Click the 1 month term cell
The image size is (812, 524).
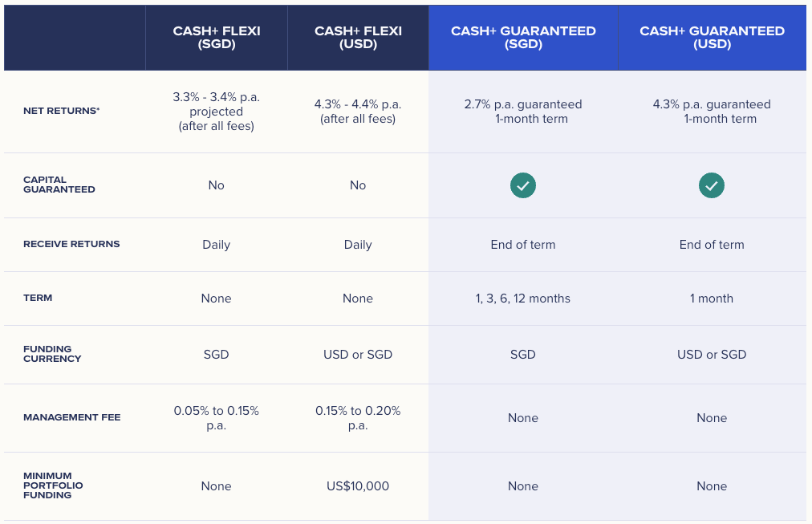(x=712, y=299)
